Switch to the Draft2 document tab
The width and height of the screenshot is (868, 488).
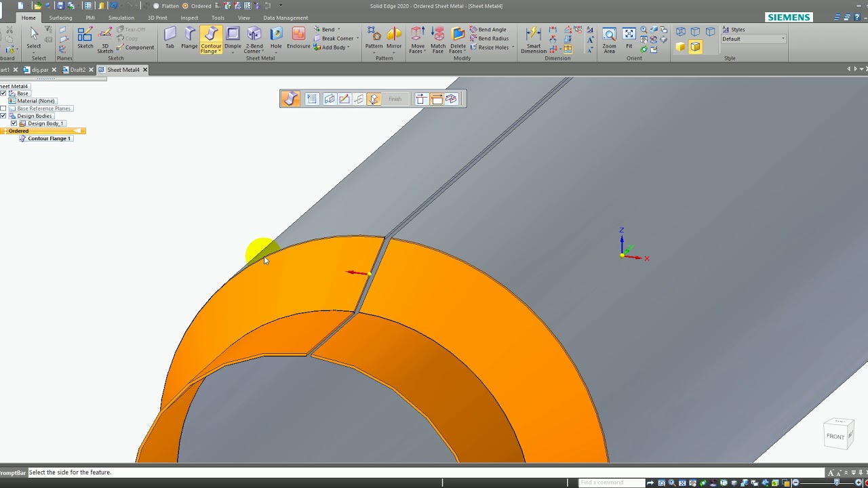tap(75, 70)
